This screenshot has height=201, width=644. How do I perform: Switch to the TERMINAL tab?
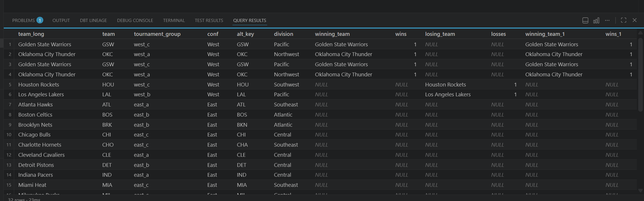point(174,21)
